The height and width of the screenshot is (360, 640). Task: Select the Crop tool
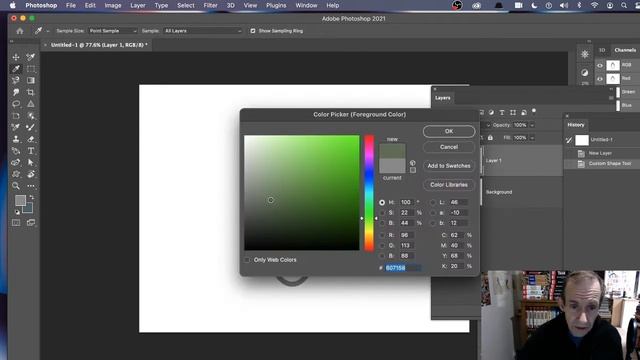31,92
